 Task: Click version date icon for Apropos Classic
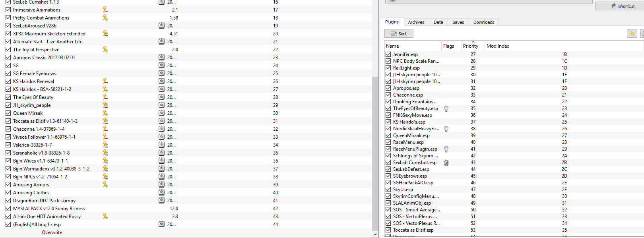[x=161, y=57]
